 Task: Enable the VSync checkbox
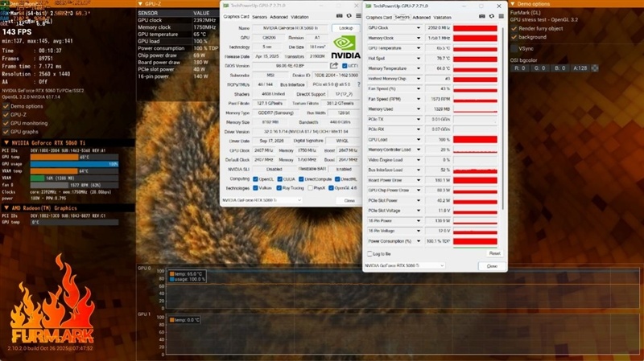coord(514,49)
